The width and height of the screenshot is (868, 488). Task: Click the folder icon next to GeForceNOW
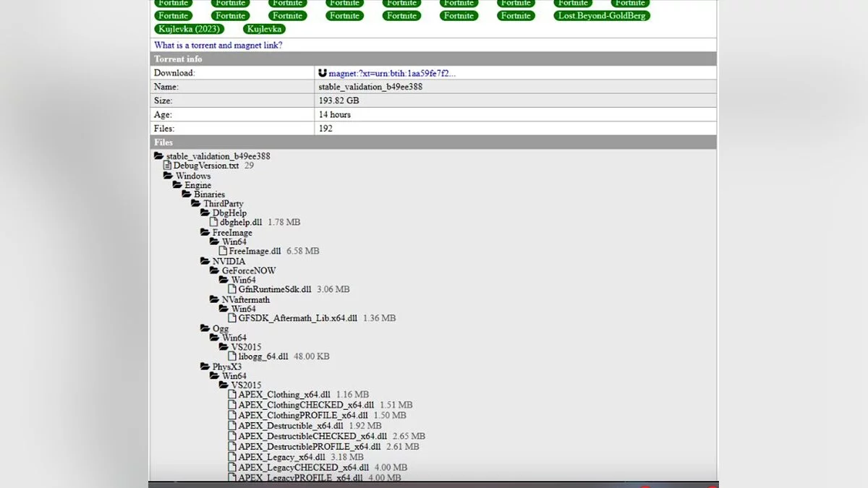pos(215,270)
